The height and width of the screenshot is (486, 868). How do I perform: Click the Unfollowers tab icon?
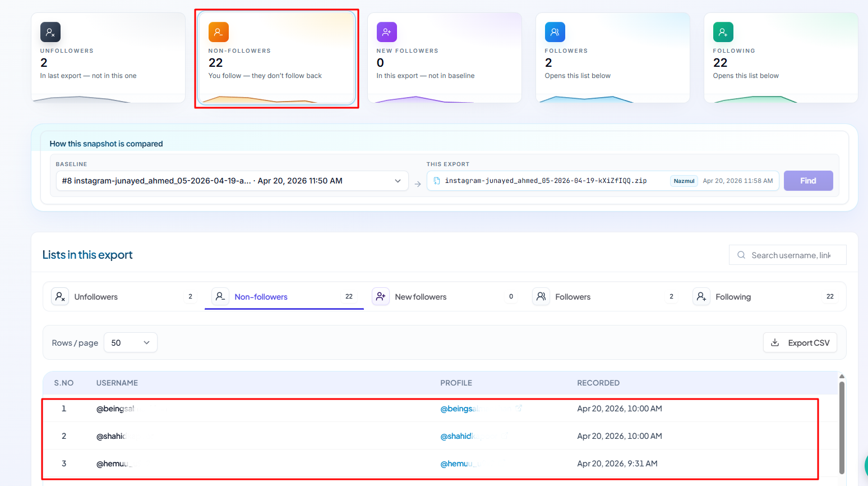click(x=60, y=296)
